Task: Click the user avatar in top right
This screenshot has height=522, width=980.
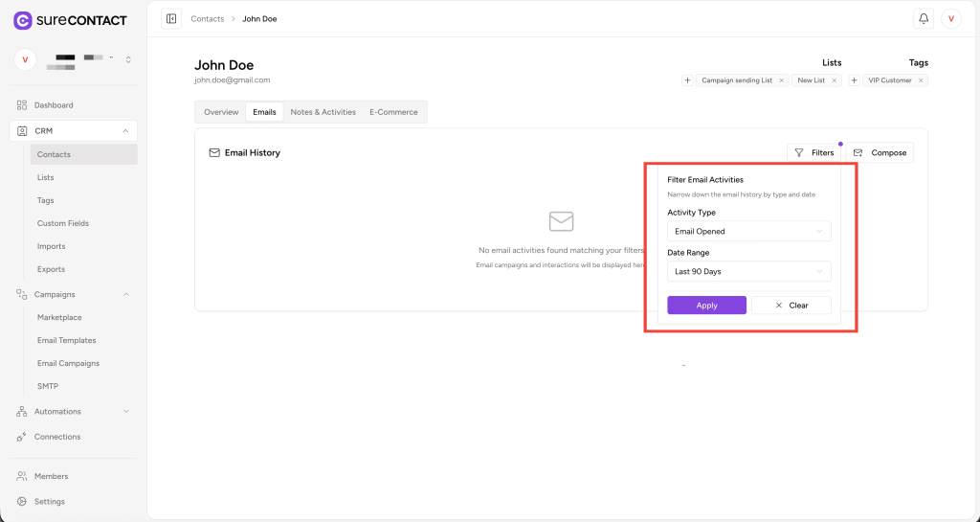Action: 951,18
